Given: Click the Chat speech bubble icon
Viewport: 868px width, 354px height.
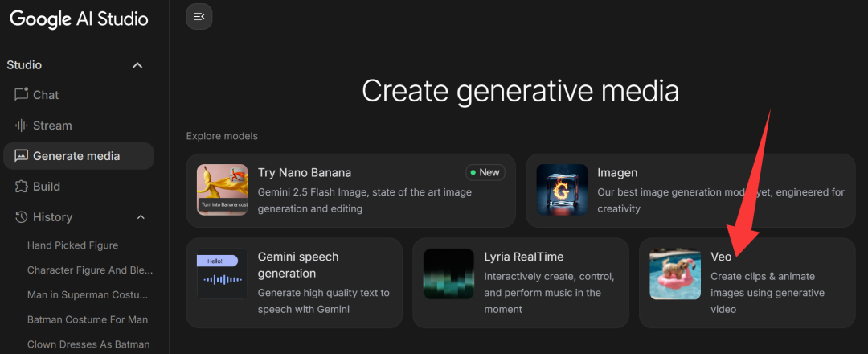Looking at the screenshot, I should point(21,94).
